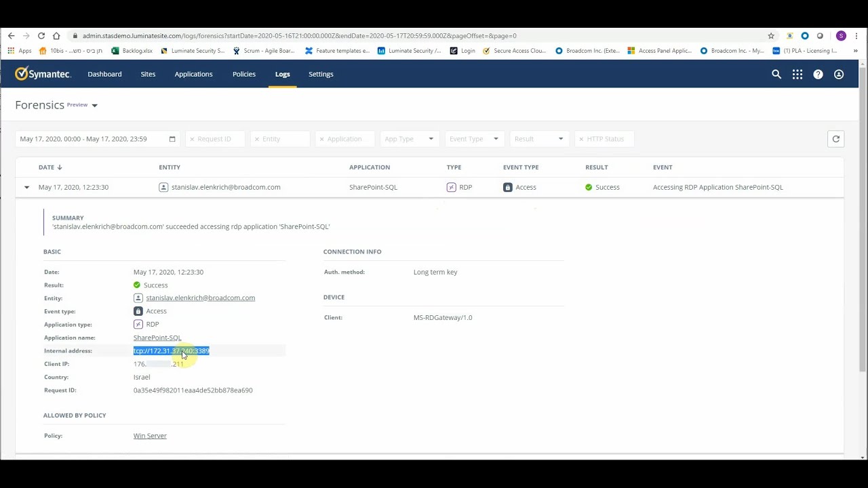Select the Logs nav item
Screen dimensions: 868x488
pos(283,74)
